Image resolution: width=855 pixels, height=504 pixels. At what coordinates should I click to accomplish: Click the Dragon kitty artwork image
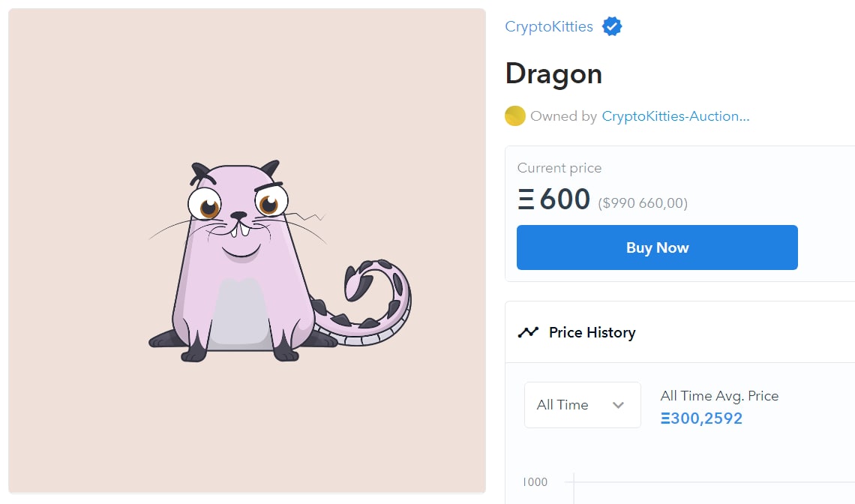tap(247, 250)
